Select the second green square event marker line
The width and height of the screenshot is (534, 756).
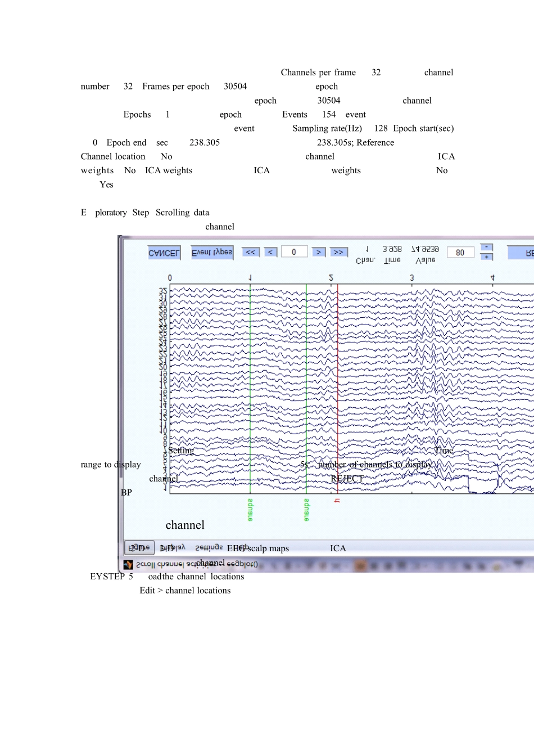[x=306, y=389]
